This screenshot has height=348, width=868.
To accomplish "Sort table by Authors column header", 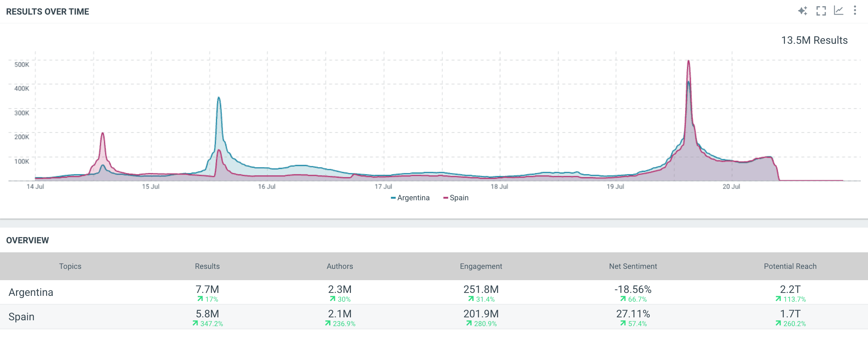I will pos(340,266).
